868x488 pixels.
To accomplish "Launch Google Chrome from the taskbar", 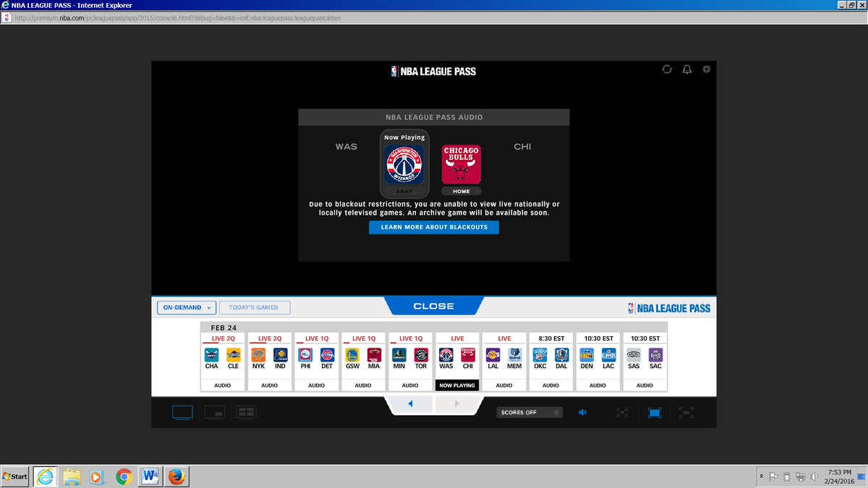I will [124, 476].
